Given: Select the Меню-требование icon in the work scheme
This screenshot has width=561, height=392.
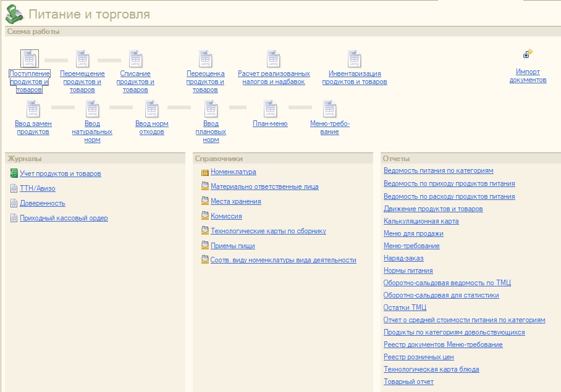Looking at the screenshot, I should pos(329,109).
